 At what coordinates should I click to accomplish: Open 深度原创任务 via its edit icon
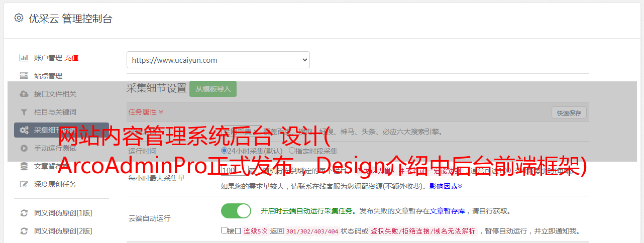(24, 184)
